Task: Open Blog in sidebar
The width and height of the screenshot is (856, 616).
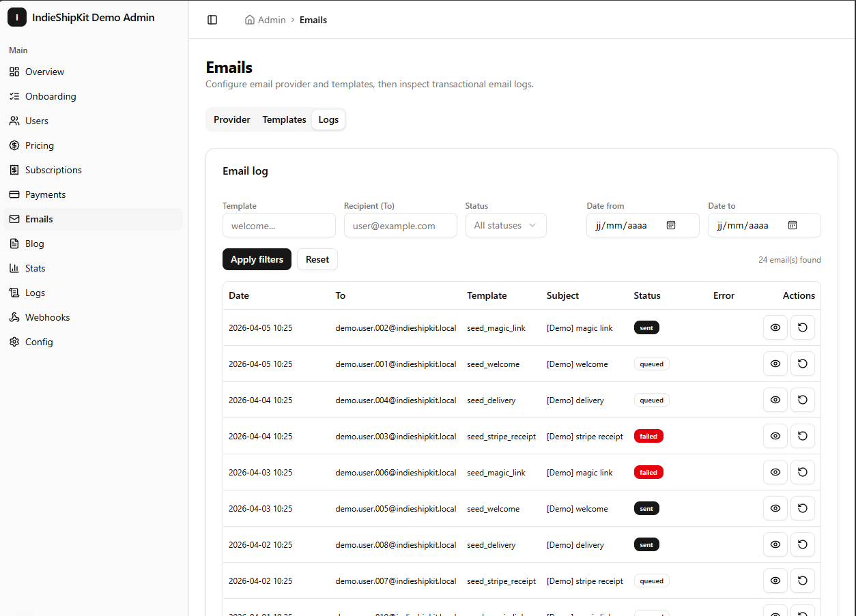Action: tap(91, 244)
